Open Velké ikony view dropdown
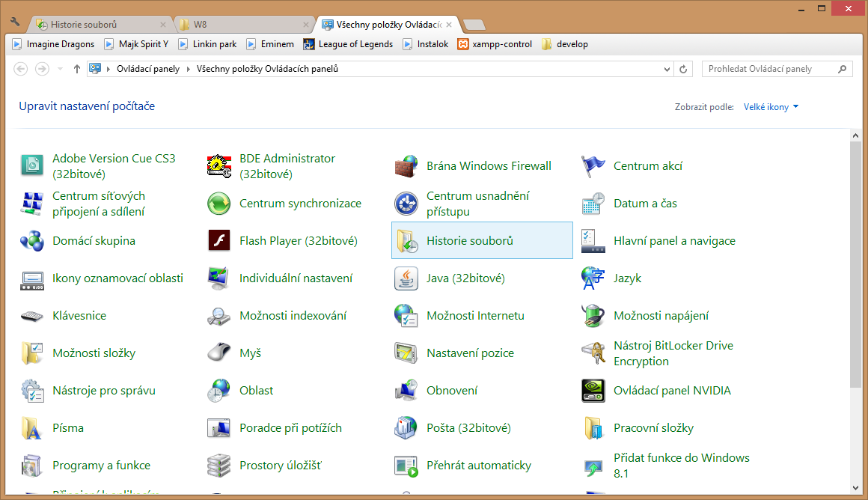The height and width of the screenshot is (500, 868). click(771, 107)
